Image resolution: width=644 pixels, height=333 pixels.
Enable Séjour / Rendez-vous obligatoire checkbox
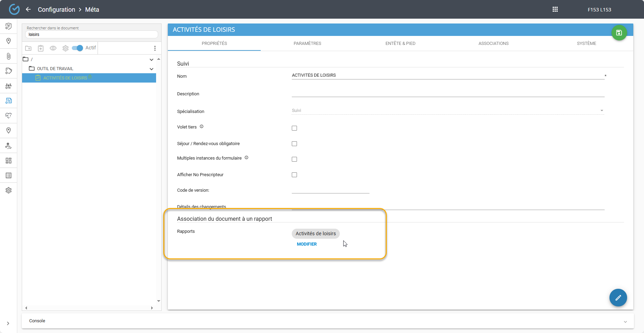[x=294, y=144]
